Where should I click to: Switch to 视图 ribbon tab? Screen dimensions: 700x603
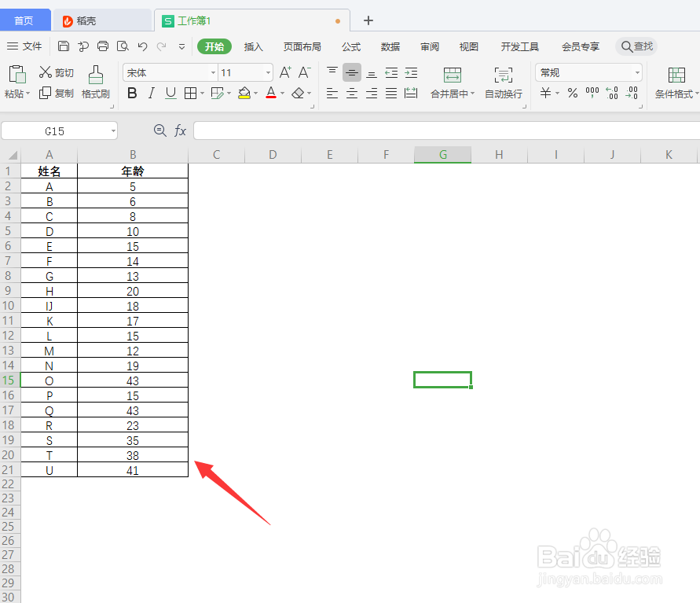pos(469,46)
